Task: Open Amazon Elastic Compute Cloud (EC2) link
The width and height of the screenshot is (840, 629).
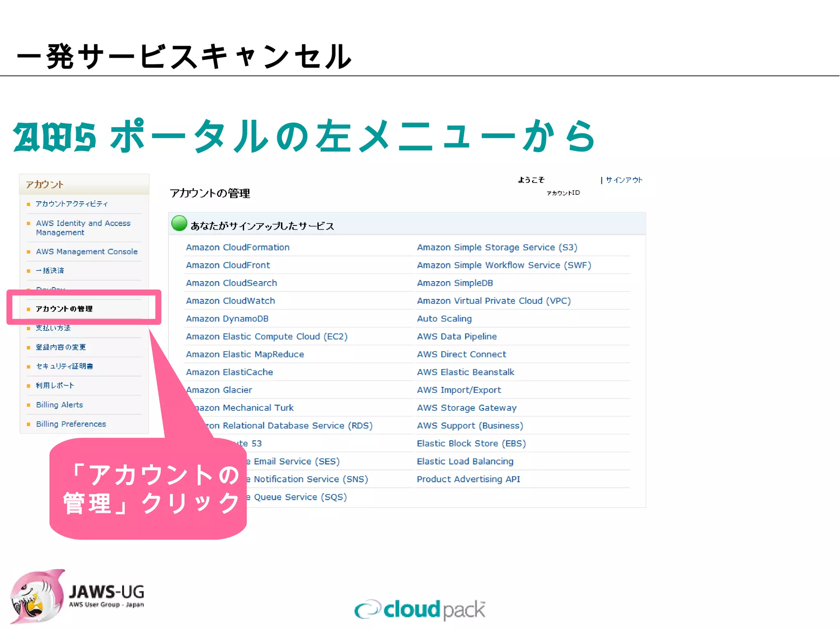Action: coord(267,337)
